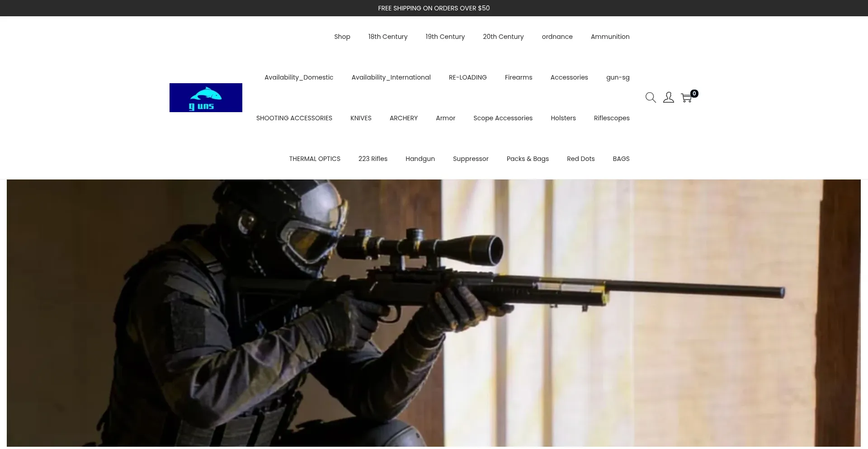Open the RE-LOADING section
Viewport: 868px width, 449px height.
[x=467, y=77]
